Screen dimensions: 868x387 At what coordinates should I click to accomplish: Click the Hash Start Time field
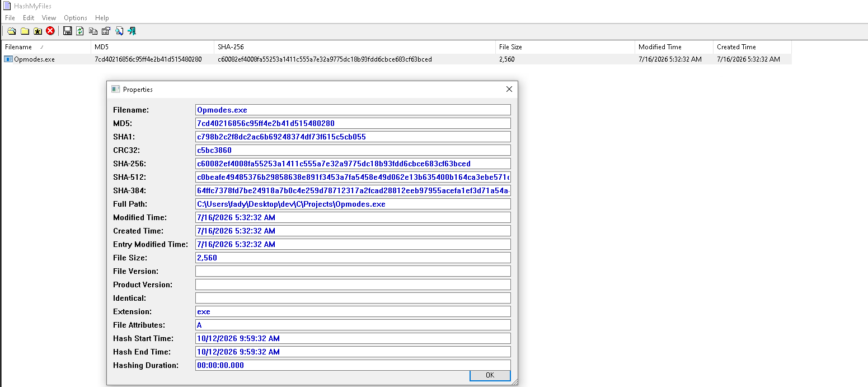coord(353,338)
